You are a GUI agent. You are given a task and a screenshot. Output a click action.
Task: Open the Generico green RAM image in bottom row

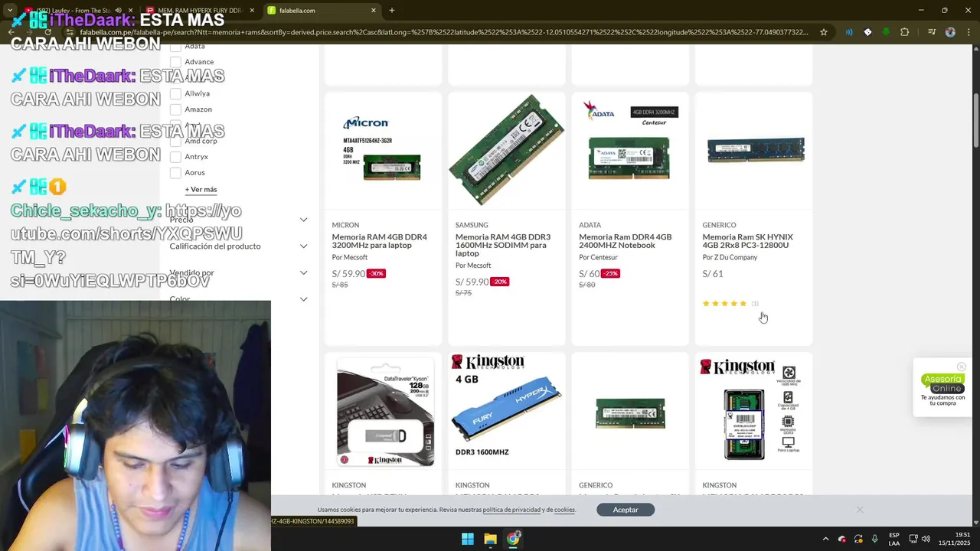630,412
